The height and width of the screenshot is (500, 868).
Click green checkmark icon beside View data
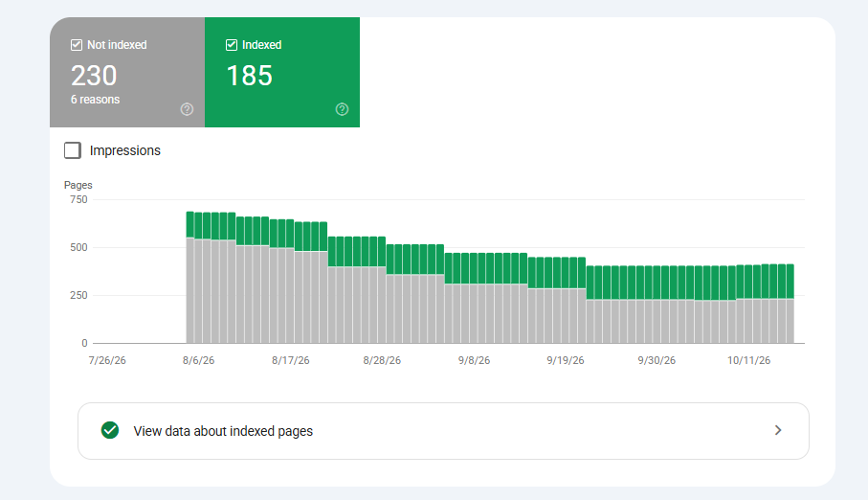click(110, 430)
